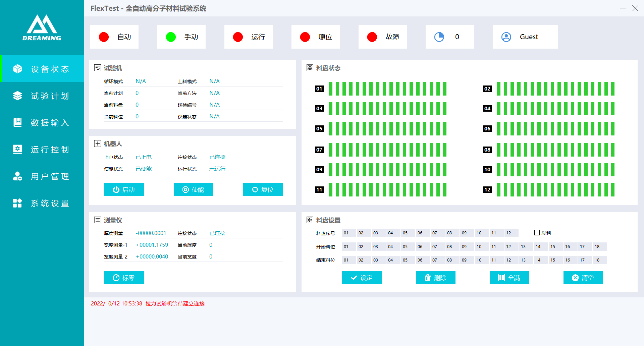644x346 pixels.
Task: Click the DREAMING logo
Action: click(42, 27)
